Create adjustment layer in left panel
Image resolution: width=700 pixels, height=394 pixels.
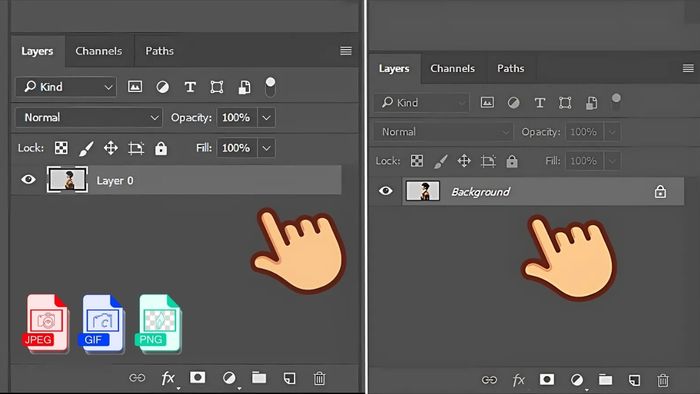(229, 378)
